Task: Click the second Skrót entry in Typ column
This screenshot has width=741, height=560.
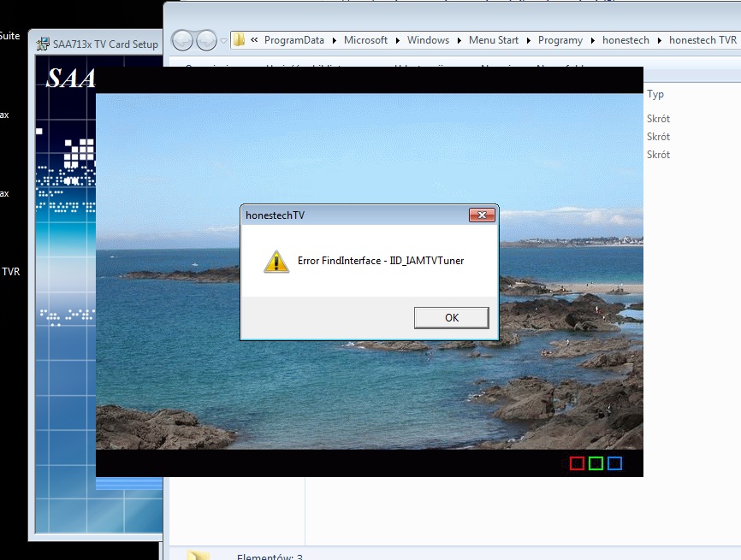Action: 658,137
